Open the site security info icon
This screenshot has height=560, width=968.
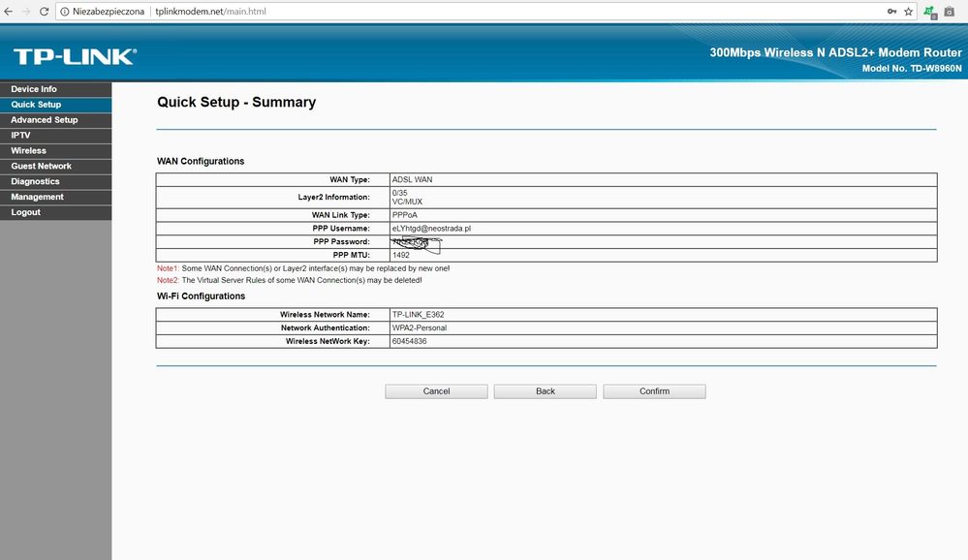(65, 12)
